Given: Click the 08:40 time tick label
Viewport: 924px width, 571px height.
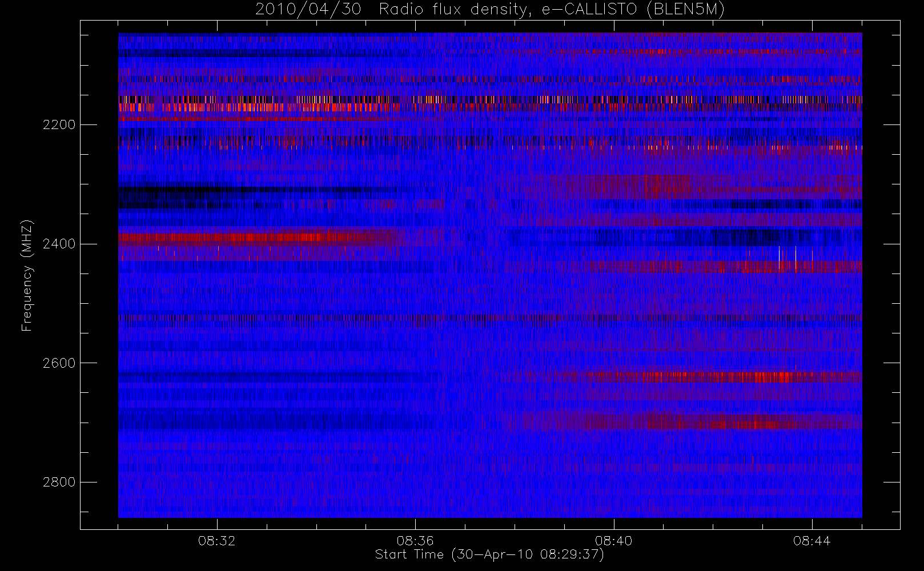Looking at the screenshot, I should [613, 541].
